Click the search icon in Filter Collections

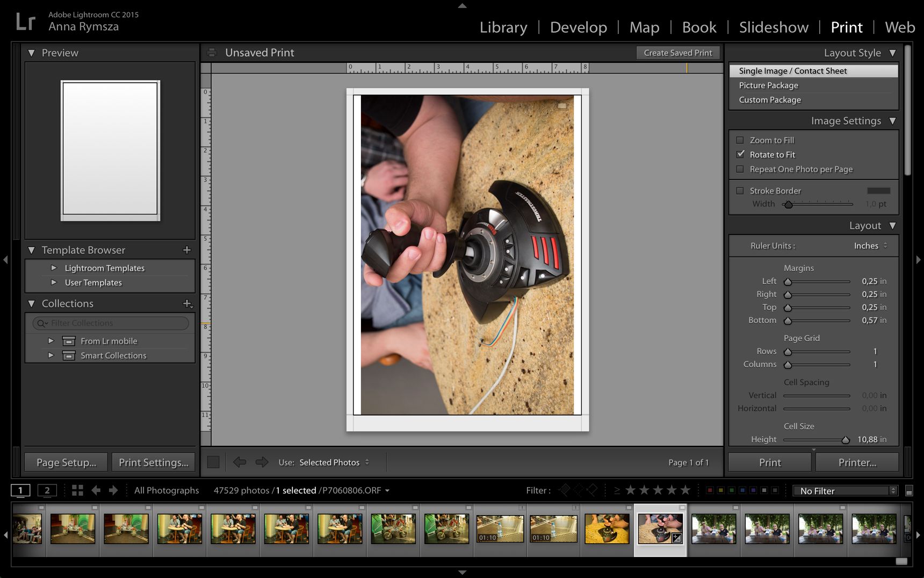[x=42, y=323]
